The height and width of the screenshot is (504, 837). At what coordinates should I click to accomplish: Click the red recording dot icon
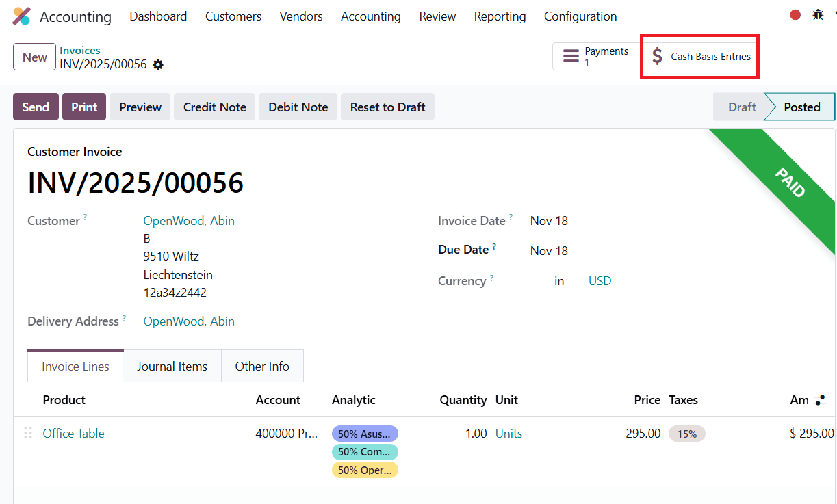pos(794,13)
